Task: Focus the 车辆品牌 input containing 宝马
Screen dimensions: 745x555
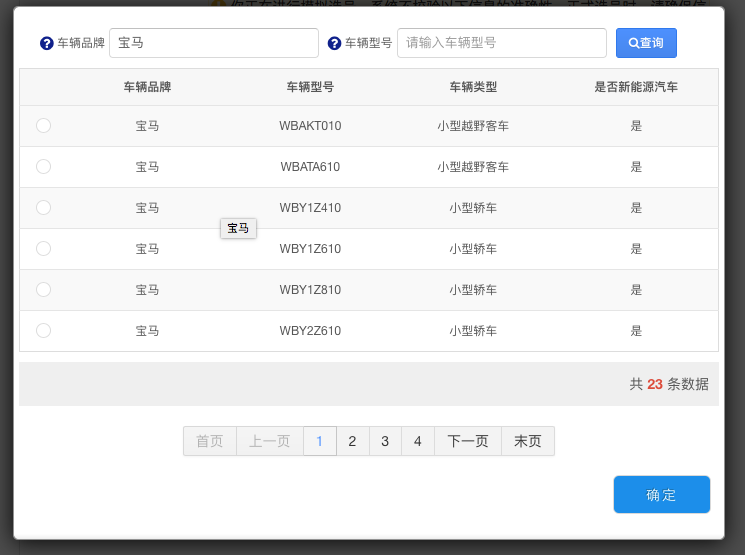Action: (214, 43)
